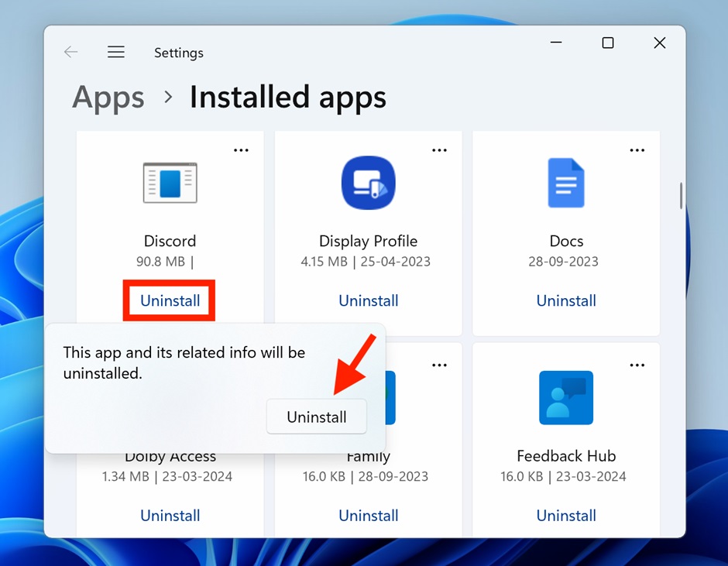Click Uninstall under Dolby Access
Image resolution: width=728 pixels, height=566 pixels.
(x=170, y=516)
